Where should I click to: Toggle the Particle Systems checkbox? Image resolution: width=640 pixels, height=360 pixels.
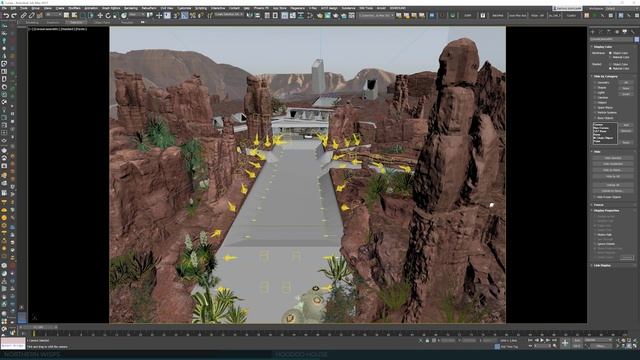pos(596,113)
